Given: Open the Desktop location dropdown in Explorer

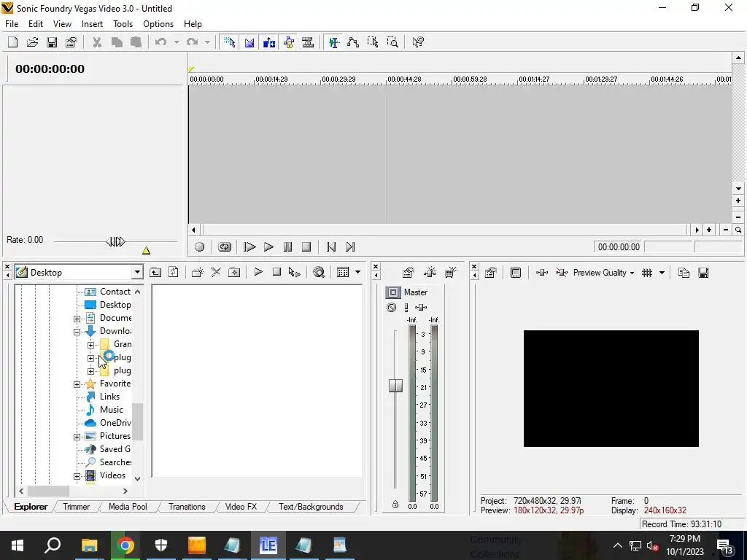Looking at the screenshot, I should point(137,273).
